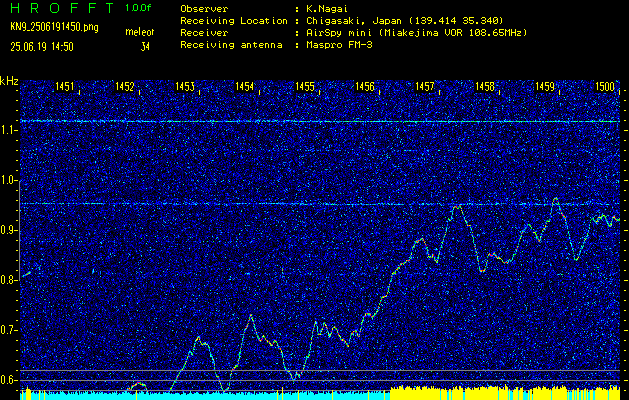629x400 pixels.
Task: Click the Observer label
Action: [204, 9]
